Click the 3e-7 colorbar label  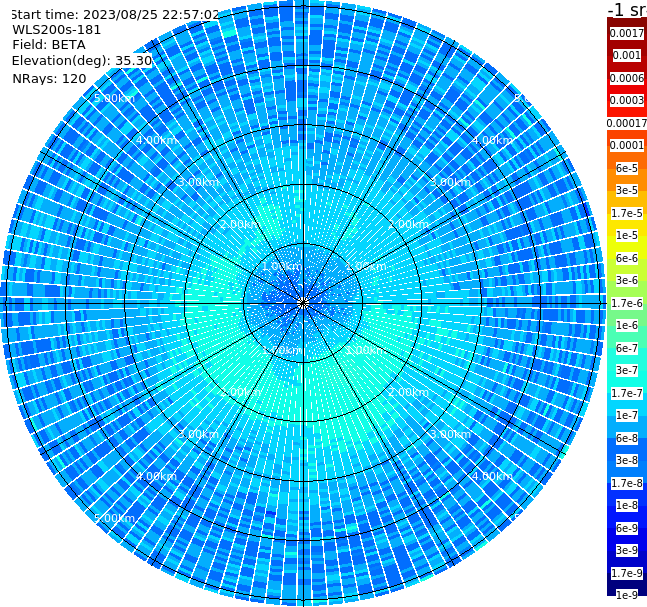(627, 370)
